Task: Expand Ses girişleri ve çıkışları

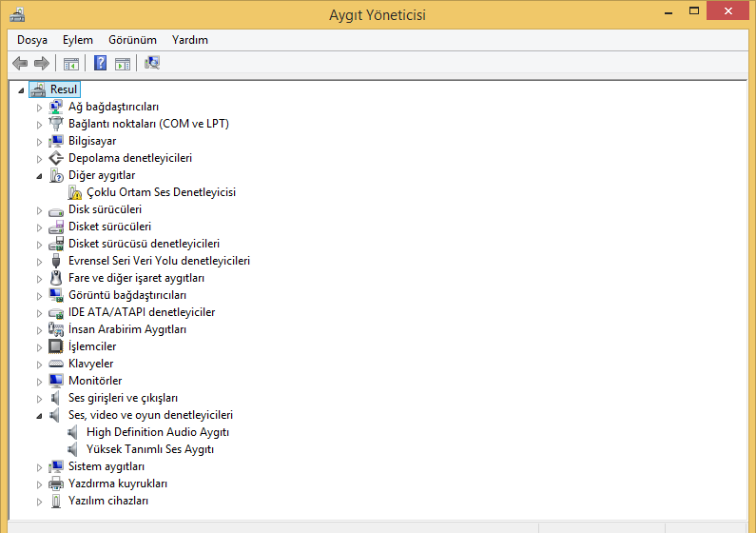Action: point(39,399)
